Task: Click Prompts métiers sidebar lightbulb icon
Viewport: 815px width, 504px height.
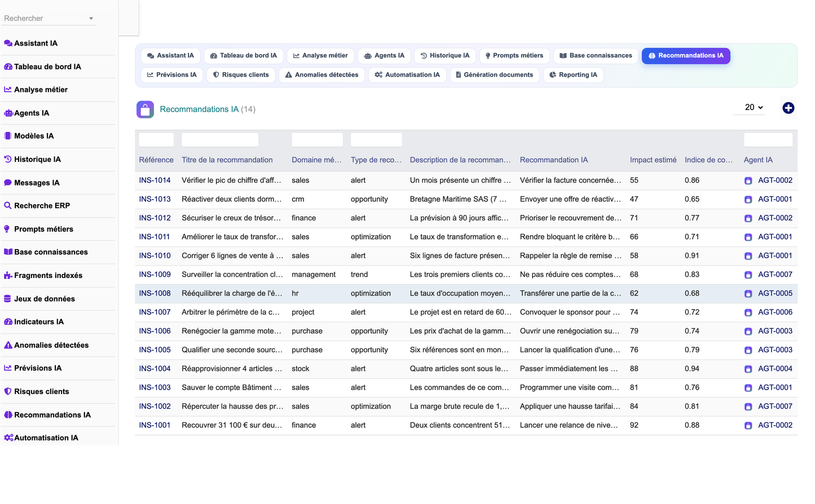Action: [x=7, y=229]
